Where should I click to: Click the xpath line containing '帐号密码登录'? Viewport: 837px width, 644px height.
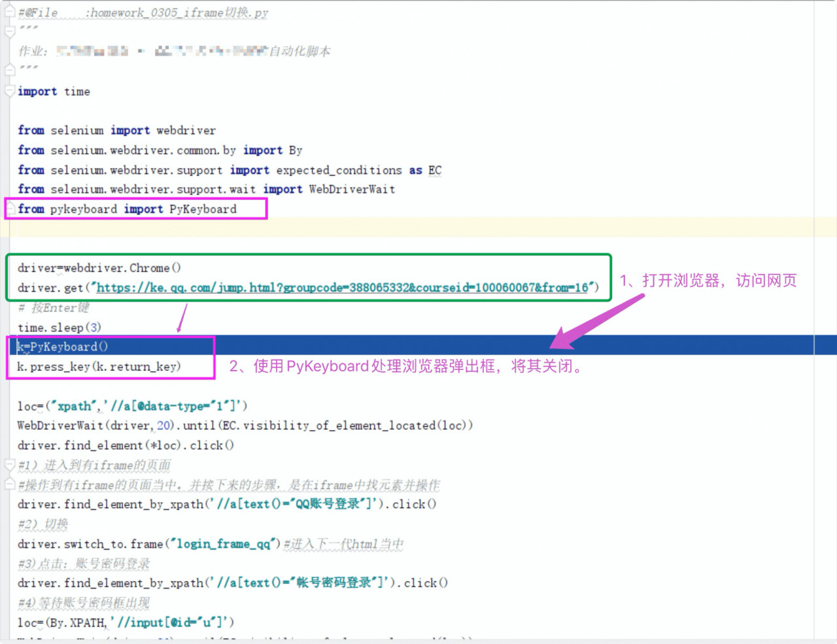(x=233, y=583)
